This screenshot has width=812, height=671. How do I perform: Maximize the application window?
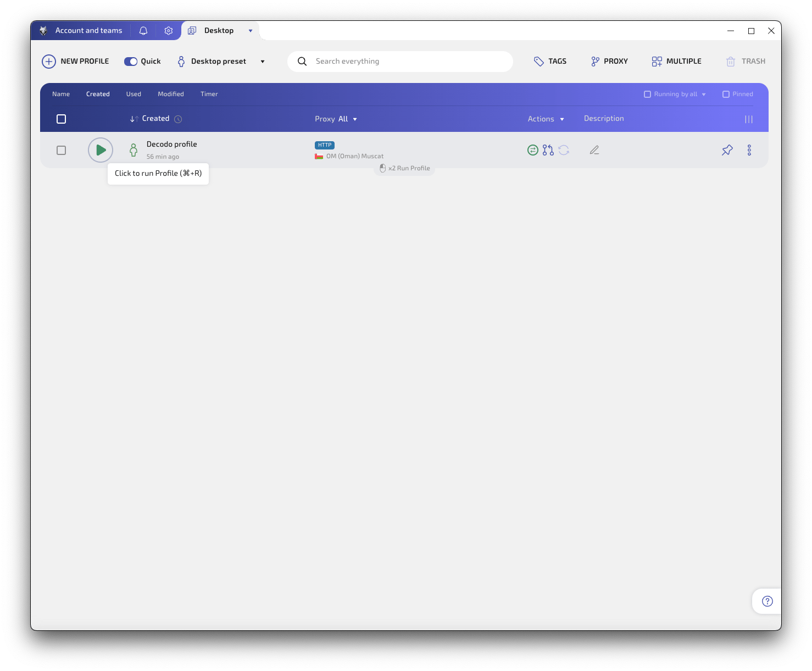[751, 31]
